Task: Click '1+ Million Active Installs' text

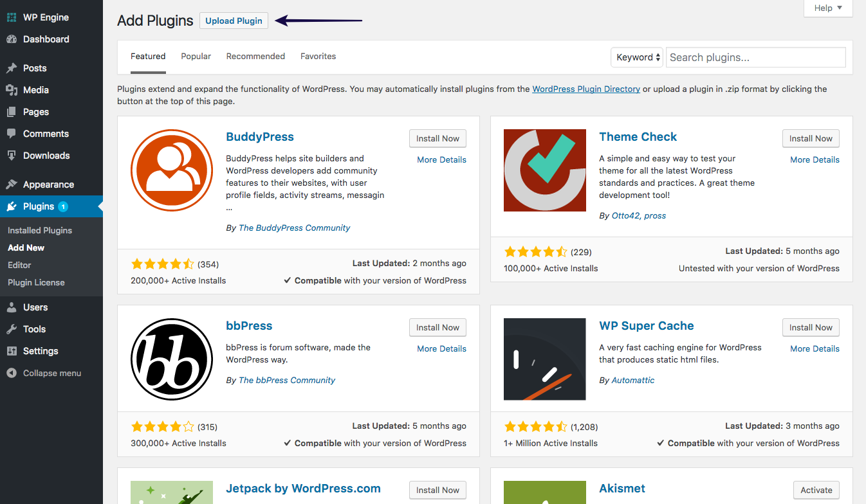Action: point(551,443)
